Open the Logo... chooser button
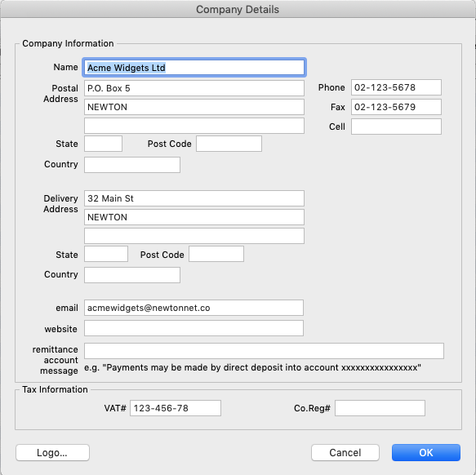The height and width of the screenshot is (475, 476). point(52,452)
